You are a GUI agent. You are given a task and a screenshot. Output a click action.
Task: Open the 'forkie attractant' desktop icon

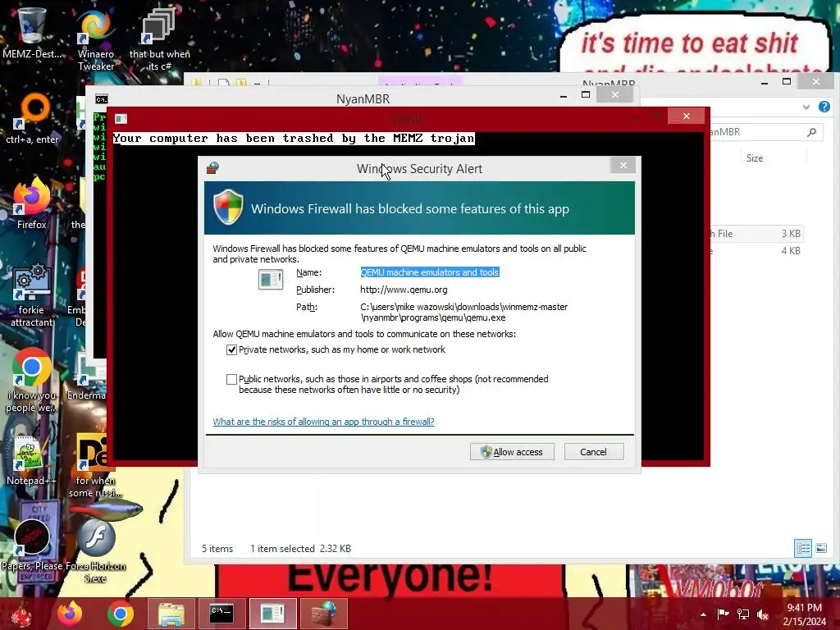[x=32, y=294]
